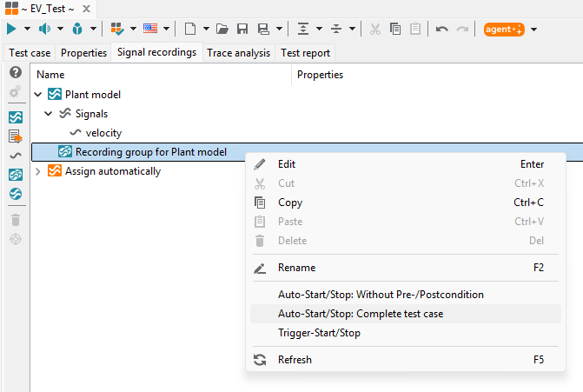Screen dimensions: 583x392
Task: Click the speaker sound icon in toolbar
Action: tap(44, 29)
